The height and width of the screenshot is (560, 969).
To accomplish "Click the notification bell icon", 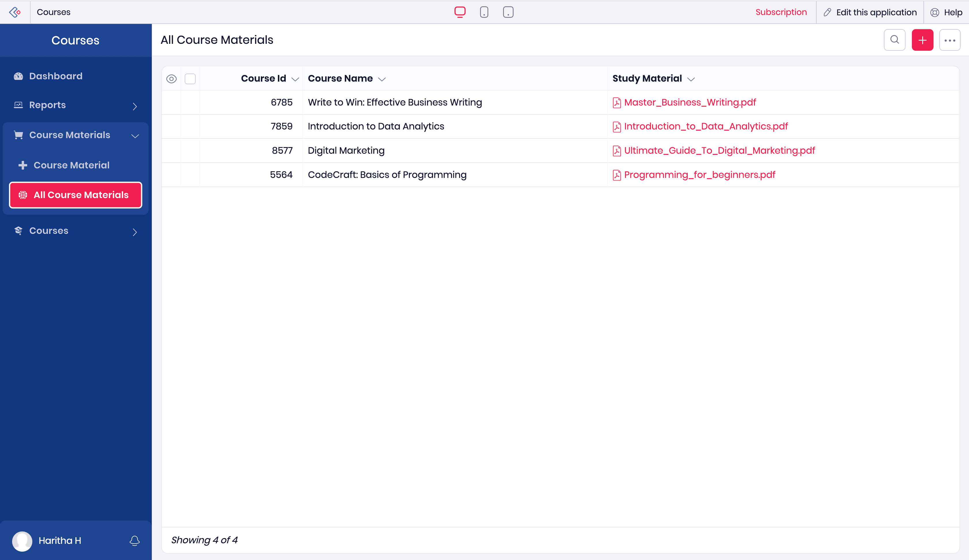I will tap(134, 540).
